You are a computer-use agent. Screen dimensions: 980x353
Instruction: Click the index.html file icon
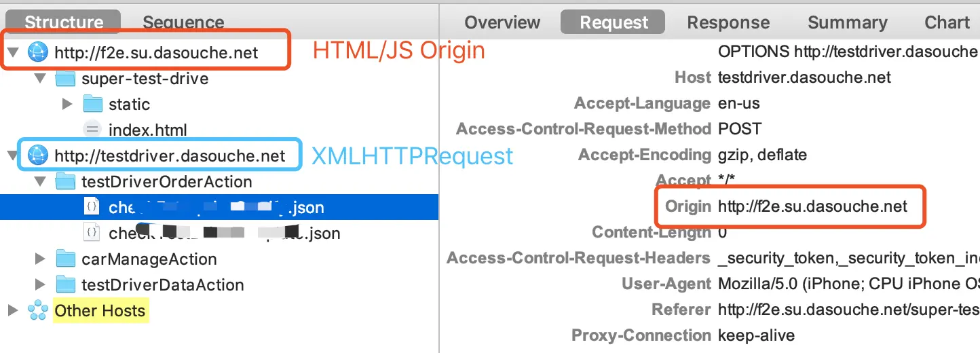click(x=92, y=130)
